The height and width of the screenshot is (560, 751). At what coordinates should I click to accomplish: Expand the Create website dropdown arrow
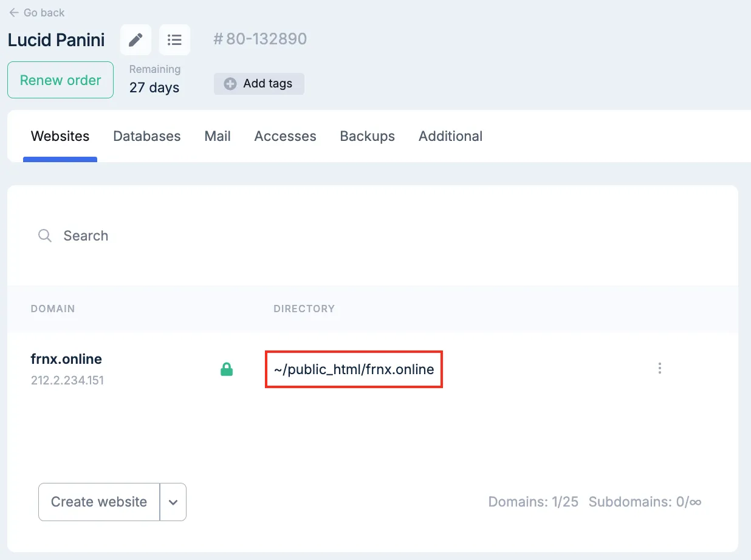(x=173, y=502)
